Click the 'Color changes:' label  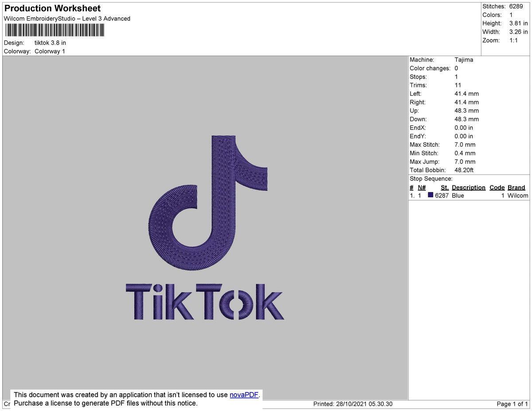(430, 68)
